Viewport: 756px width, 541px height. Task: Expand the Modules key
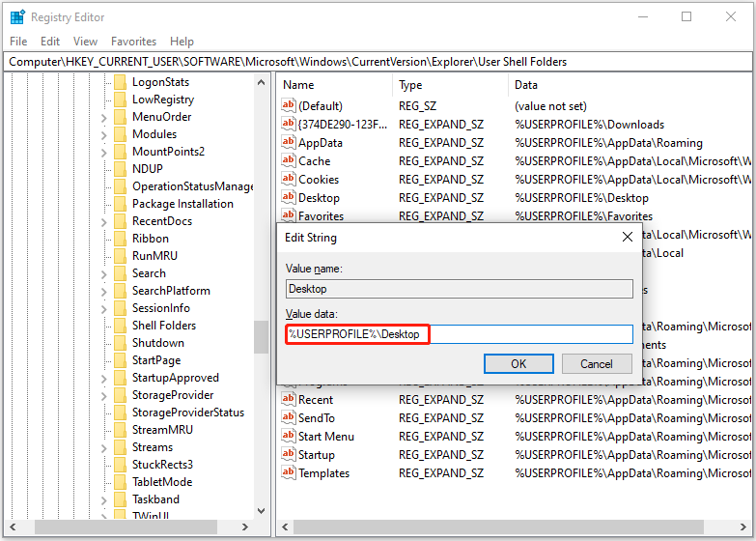103,134
